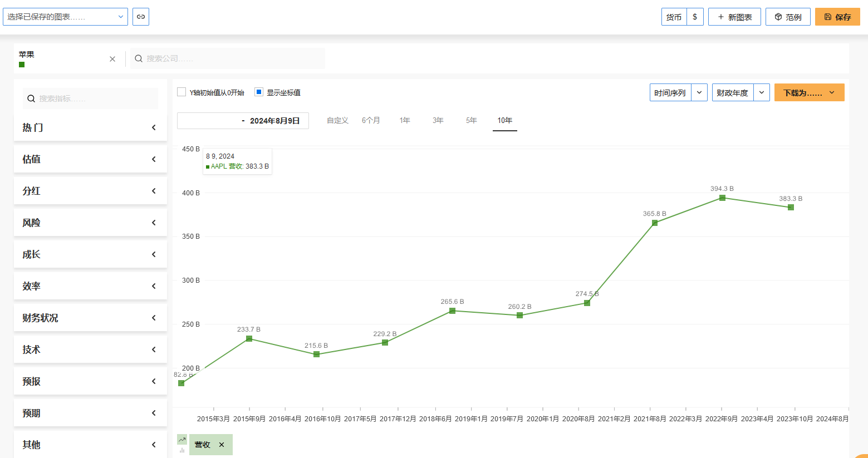Open the 下载为 download menu
The width and height of the screenshot is (868, 458).
click(809, 92)
